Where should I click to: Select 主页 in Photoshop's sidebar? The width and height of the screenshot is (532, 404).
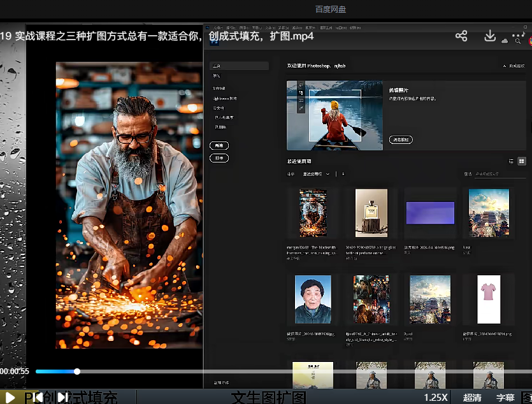(239, 66)
